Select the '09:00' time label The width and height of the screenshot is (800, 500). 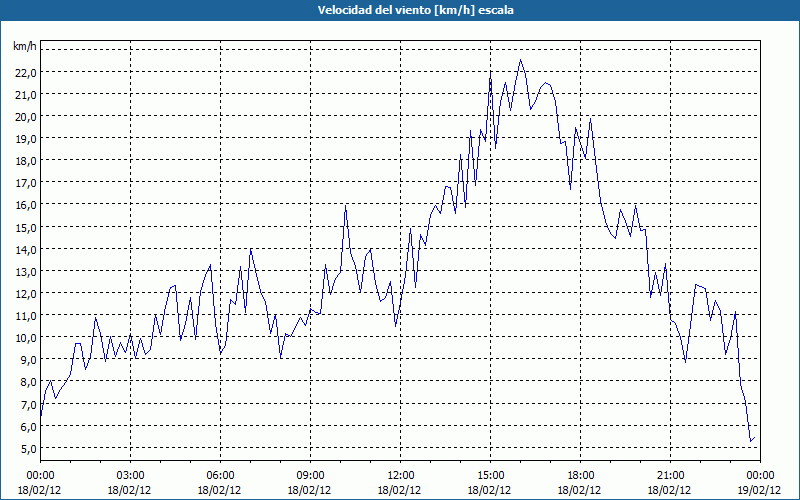(310, 476)
